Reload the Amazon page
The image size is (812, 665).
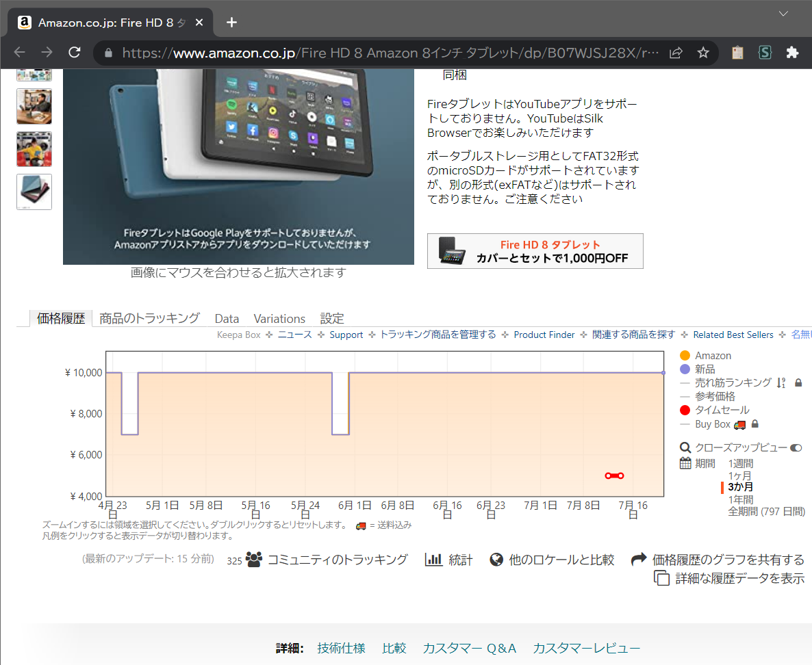click(x=75, y=52)
